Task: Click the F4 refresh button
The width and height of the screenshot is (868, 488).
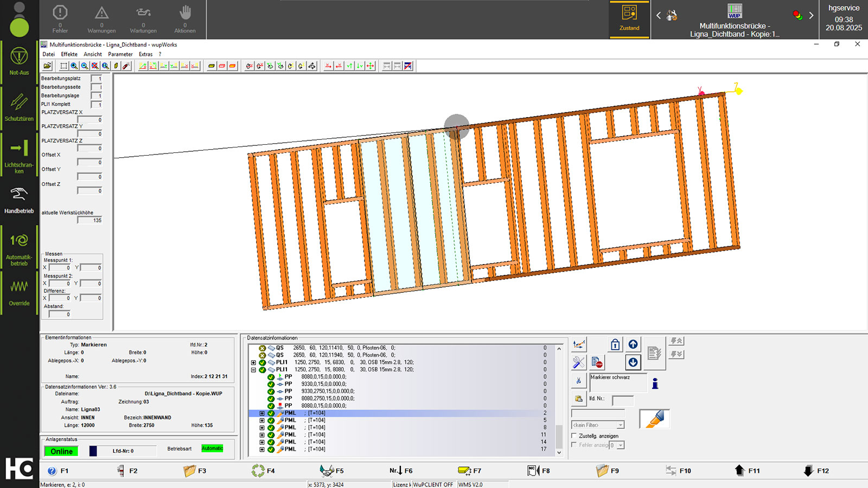Action: 264,471
